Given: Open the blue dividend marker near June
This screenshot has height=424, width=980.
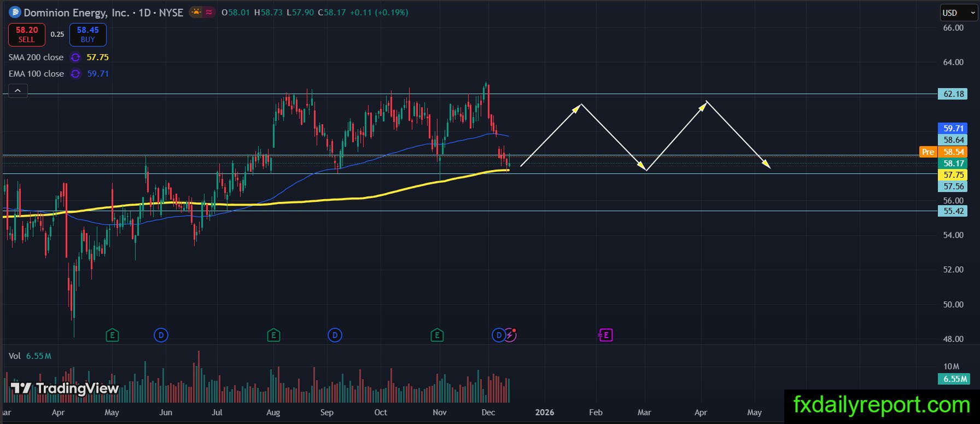Looking at the screenshot, I should pos(161,335).
